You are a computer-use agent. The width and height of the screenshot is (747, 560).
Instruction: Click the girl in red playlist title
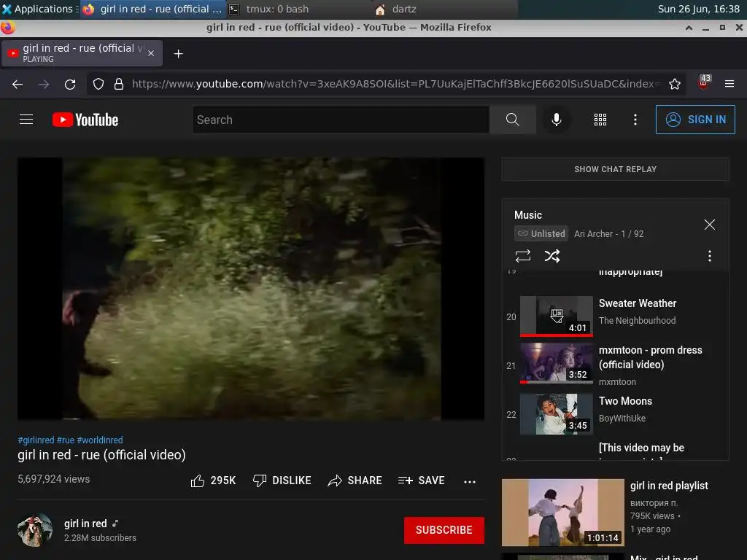click(x=669, y=486)
